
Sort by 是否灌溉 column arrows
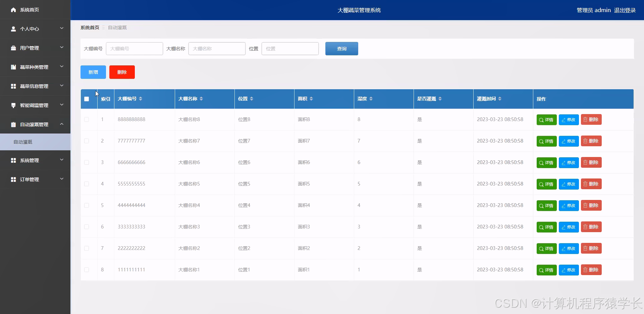[x=440, y=99]
